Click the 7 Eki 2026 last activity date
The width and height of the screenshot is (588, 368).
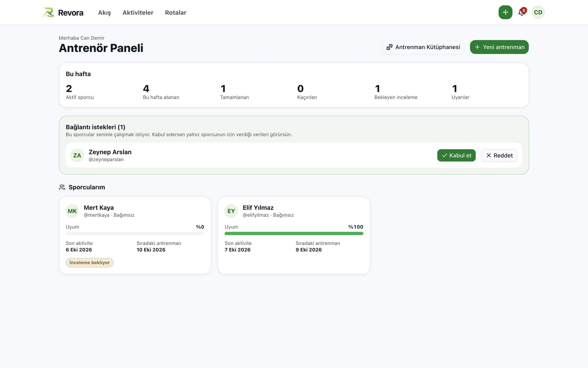(237, 250)
